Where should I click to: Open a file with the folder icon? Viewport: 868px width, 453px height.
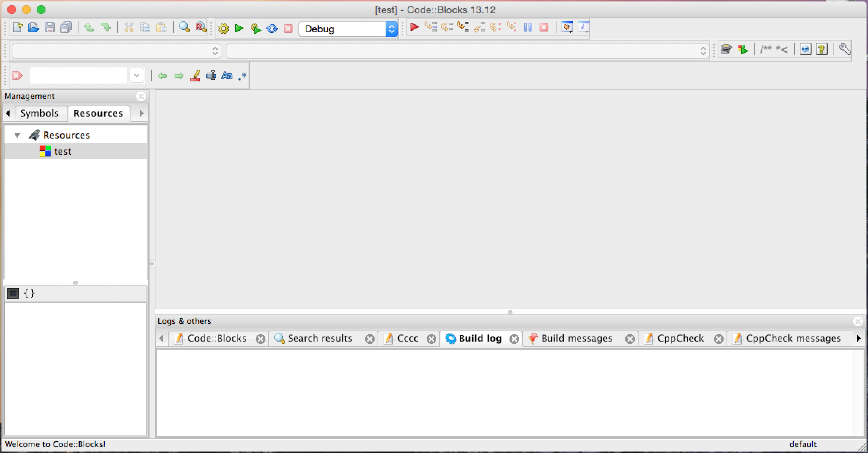click(33, 27)
